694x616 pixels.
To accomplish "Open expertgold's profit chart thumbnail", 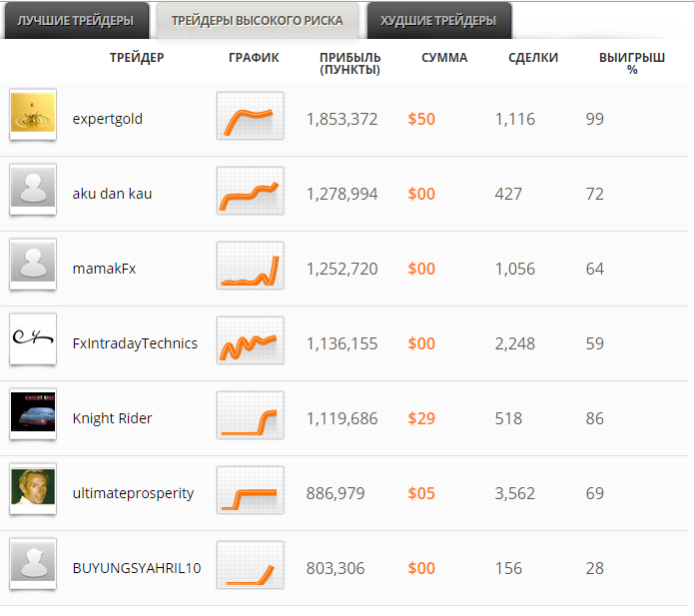I will pyautogui.click(x=250, y=117).
